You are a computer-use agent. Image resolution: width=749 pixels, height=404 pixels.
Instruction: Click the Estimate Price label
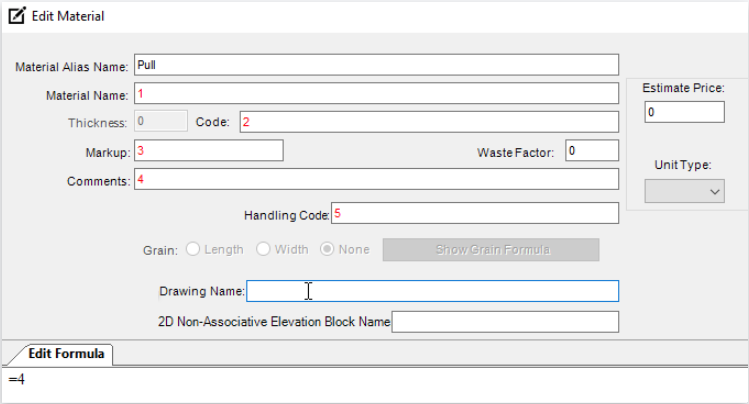click(683, 88)
